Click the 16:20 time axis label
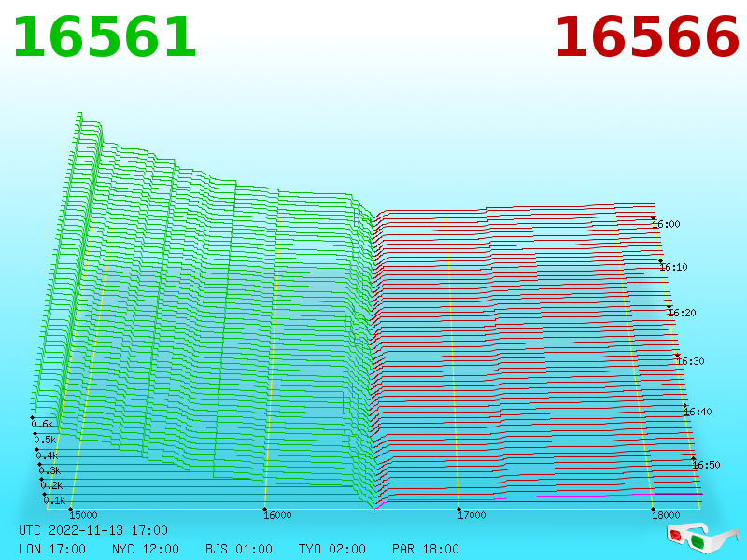747x560 pixels. [x=683, y=313]
